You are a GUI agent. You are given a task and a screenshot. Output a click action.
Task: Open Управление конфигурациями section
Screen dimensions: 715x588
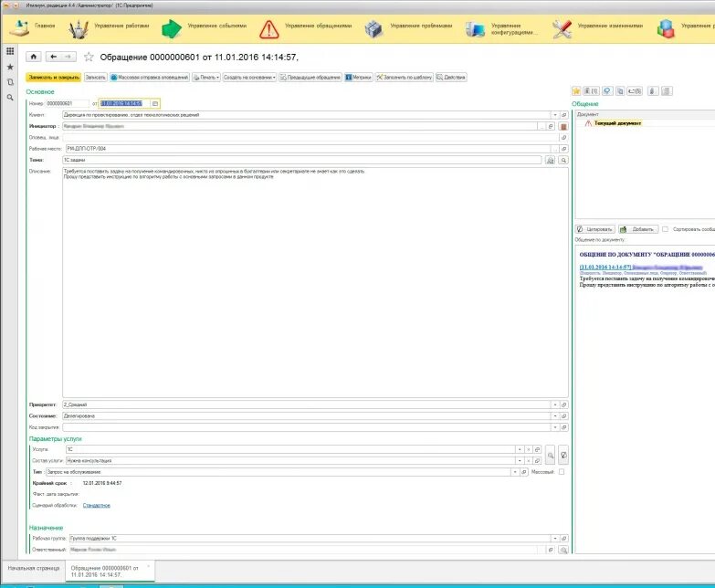click(x=501, y=28)
